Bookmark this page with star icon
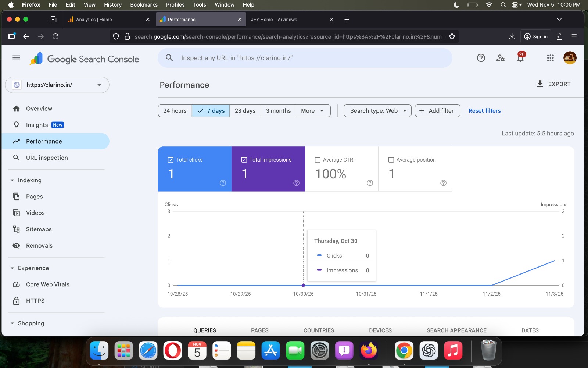This screenshot has height=368, width=588. point(452,36)
